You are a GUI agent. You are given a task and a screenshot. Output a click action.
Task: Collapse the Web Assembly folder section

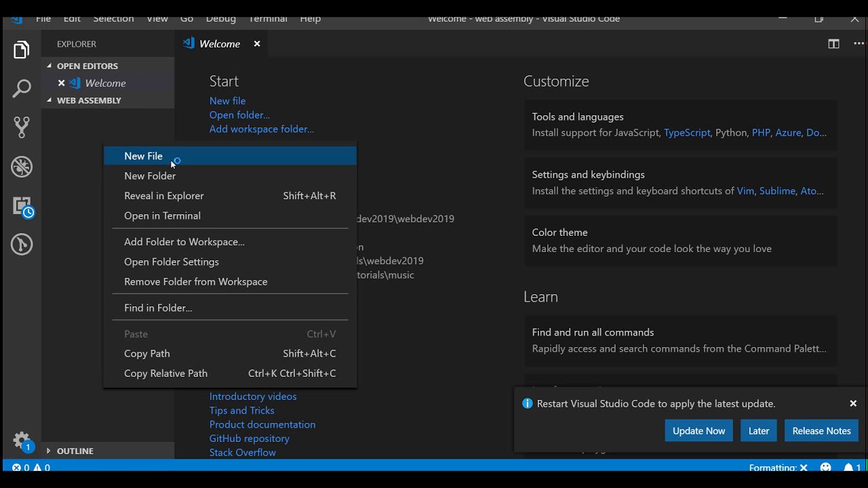coord(50,100)
